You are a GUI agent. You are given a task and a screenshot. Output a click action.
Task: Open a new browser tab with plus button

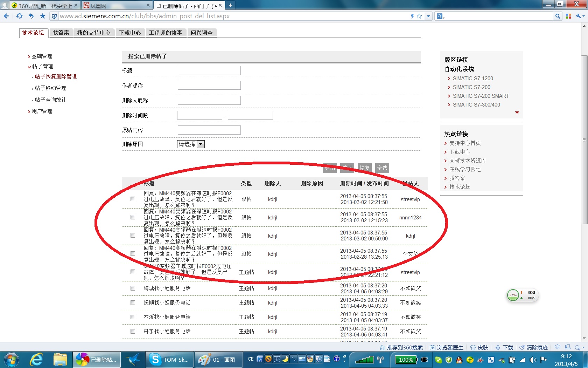[230, 5]
